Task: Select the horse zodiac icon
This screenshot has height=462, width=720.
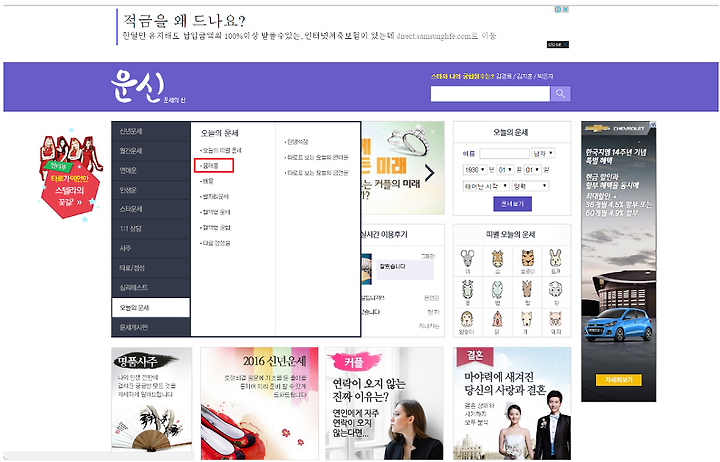Action: pyautogui.click(x=527, y=290)
